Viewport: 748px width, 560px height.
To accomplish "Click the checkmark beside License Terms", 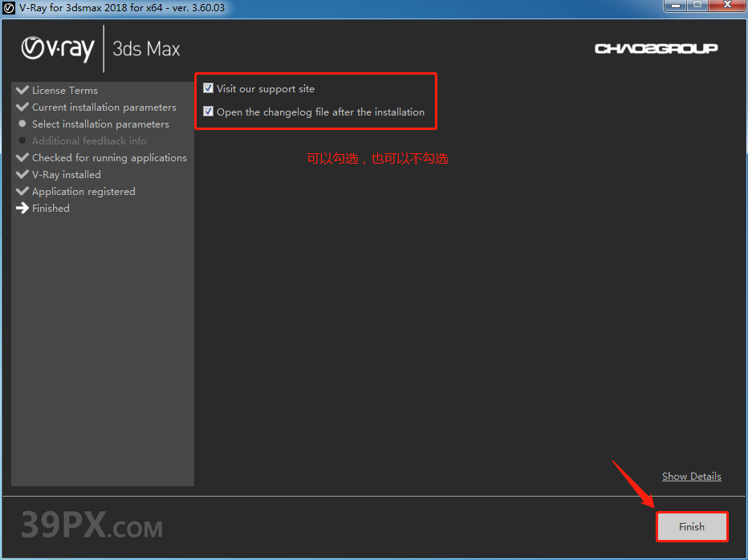I will (x=22, y=90).
